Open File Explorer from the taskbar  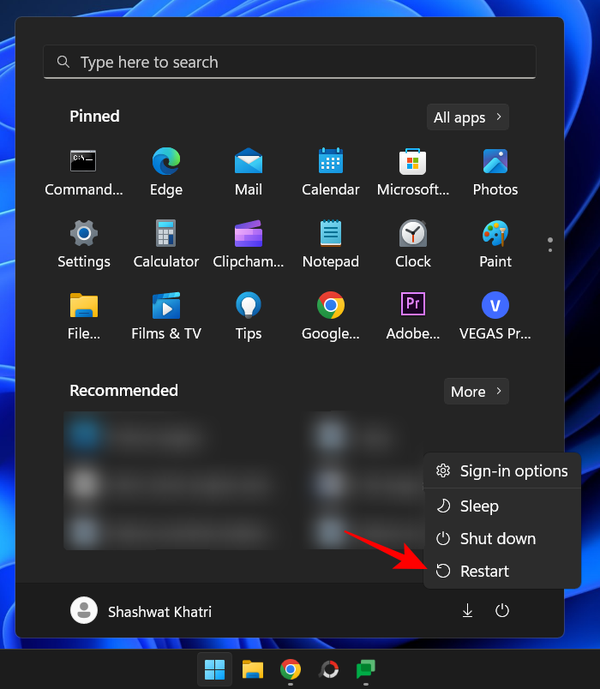252,669
